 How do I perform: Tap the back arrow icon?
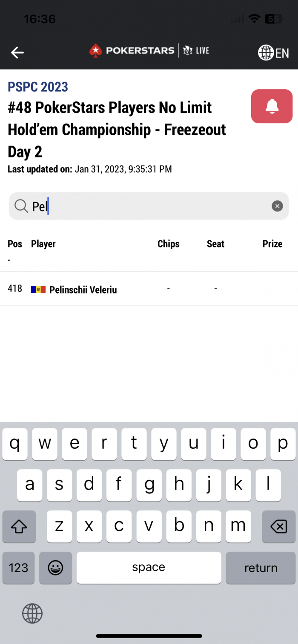(17, 52)
